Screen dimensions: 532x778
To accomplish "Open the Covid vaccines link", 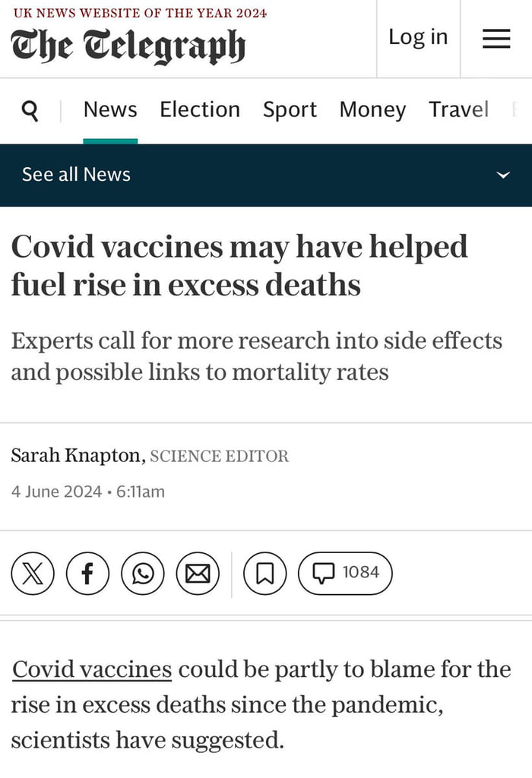I will pyautogui.click(x=92, y=669).
